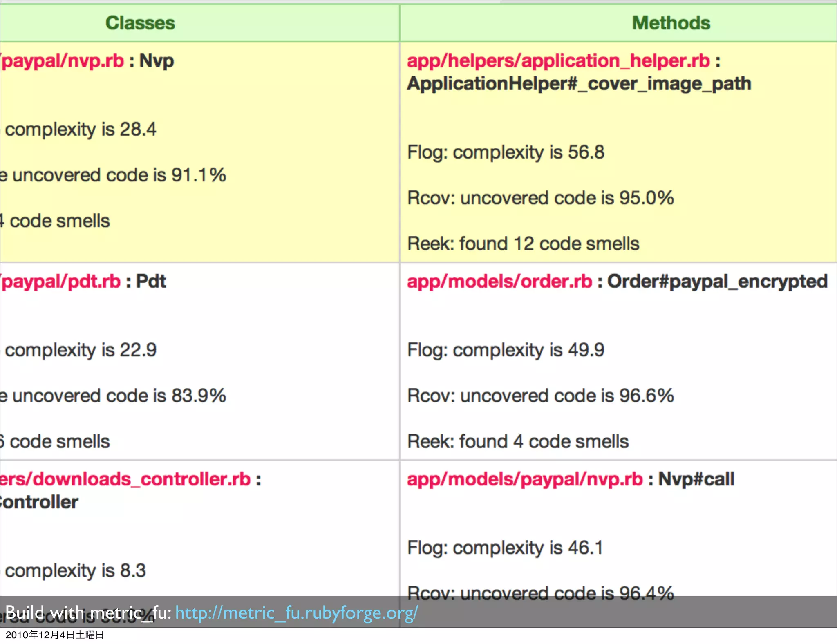
Task: Open the paypal/pdt.rb file link
Action: tap(60, 282)
